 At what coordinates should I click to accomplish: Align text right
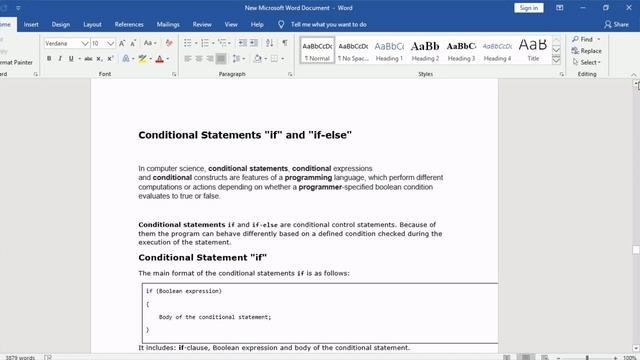point(210,59)
